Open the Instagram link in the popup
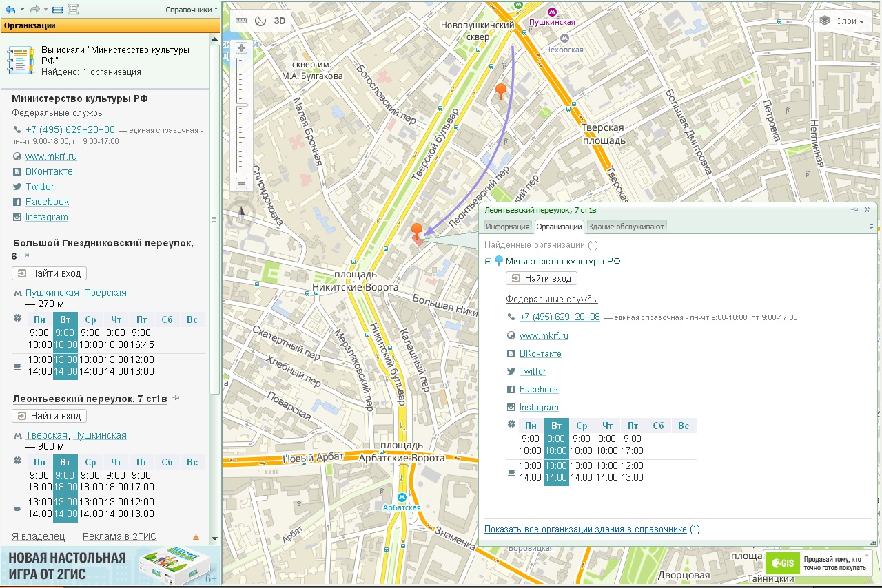 point(539,407)
